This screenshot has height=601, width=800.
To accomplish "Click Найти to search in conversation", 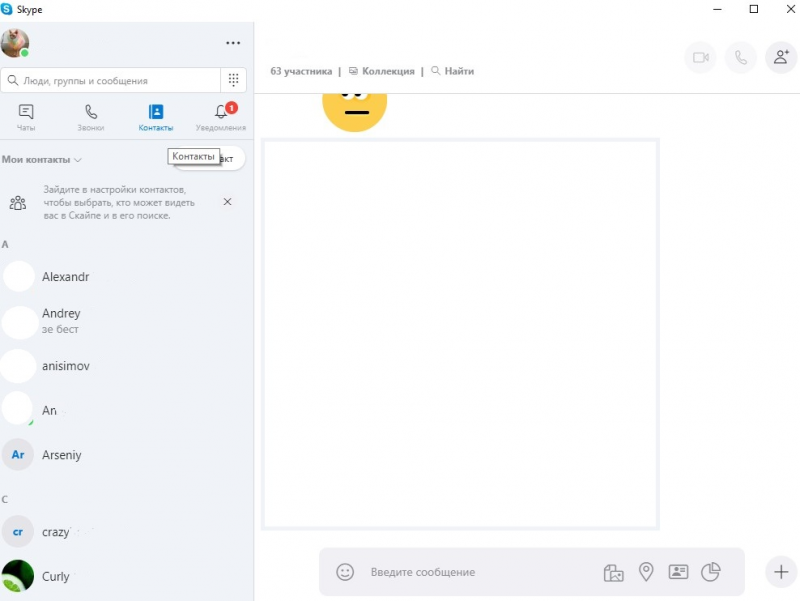I will (x=453, y=71).
